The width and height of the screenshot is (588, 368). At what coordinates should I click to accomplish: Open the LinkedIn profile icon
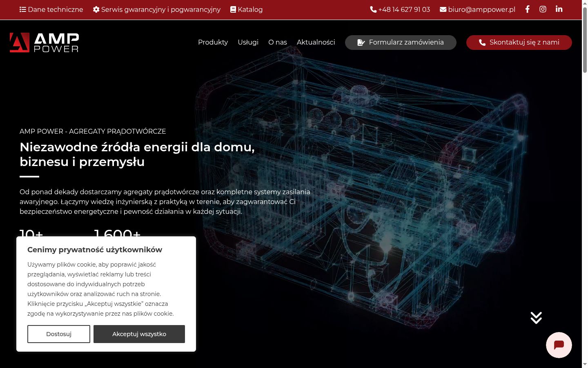pyautogui.click(x=559, y=9)
